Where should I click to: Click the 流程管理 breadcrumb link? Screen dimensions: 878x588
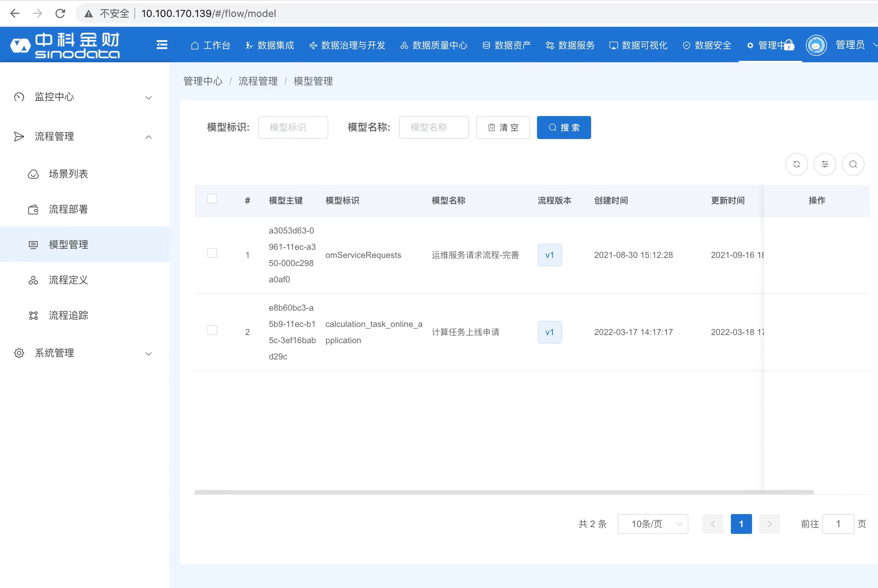tap(258, 81)
